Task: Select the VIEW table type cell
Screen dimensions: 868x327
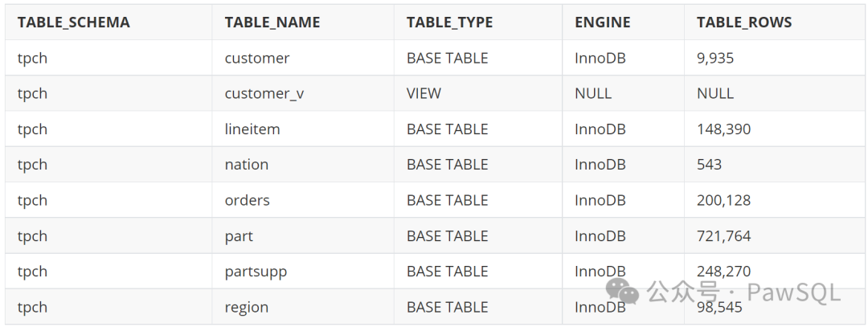Action: point(424,93)
